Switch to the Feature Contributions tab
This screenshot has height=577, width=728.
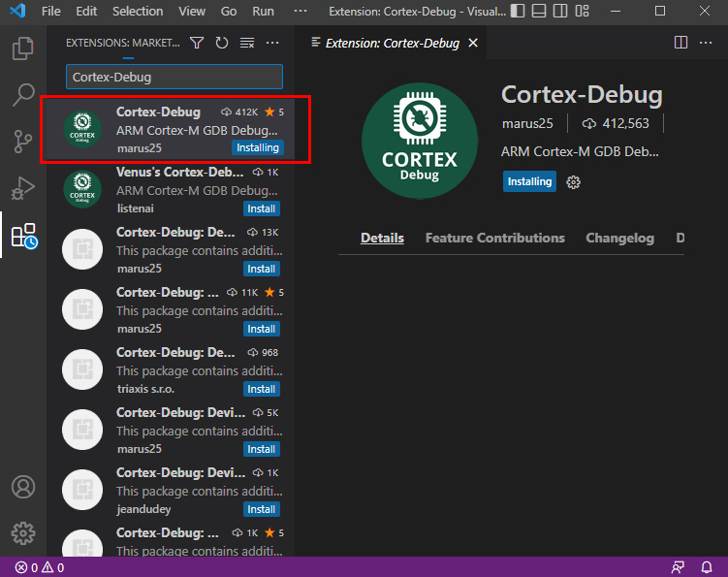coord(494,238)
